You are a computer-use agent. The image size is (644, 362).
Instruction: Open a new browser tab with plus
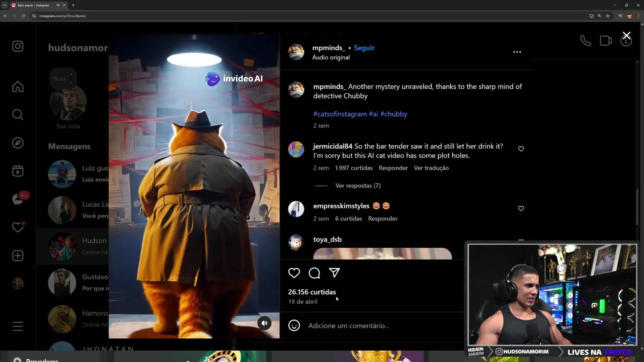[73, 5]
